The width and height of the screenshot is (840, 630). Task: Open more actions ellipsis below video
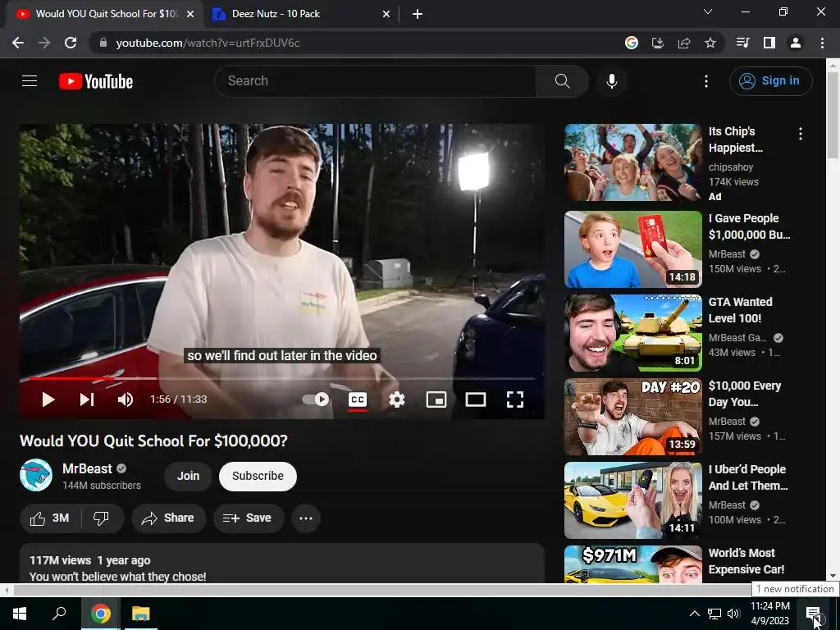pyautogui.click(x=306, y=518)
